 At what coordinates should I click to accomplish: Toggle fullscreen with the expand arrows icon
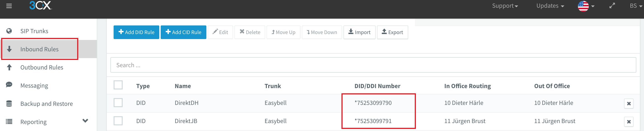(612, 5)
